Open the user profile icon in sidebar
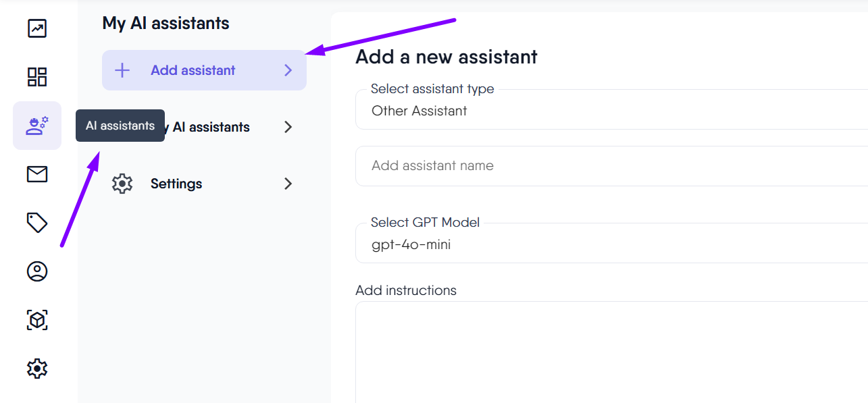The width and height of the screenshot is (868, 403). click(x=37, y=271)
